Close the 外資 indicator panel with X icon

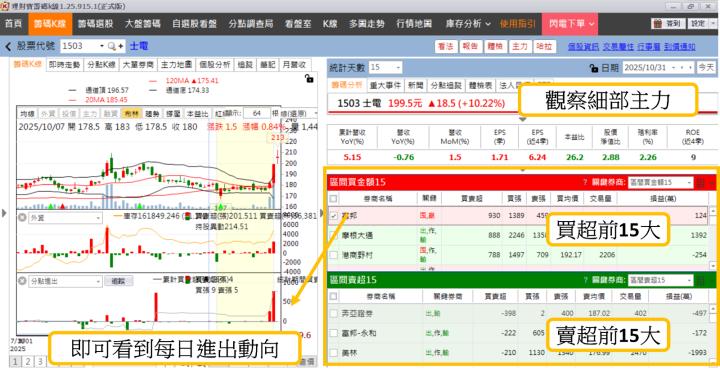(x=22, y=218)
